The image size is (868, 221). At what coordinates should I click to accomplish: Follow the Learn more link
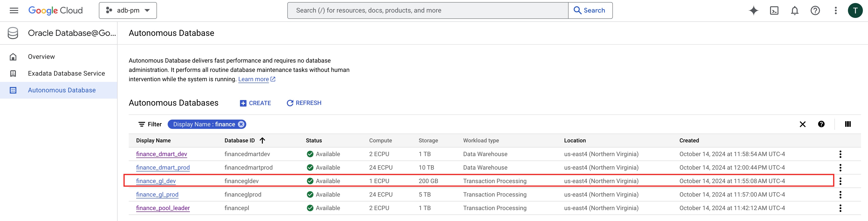(x=253, y=79)
